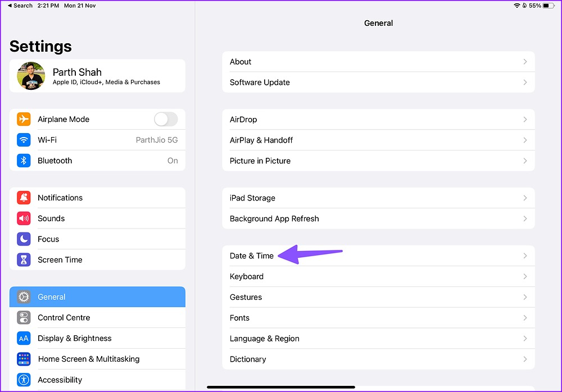This screenshot has width=562, height=392.
Task: Open About label
Action: [x=241, y=62]
